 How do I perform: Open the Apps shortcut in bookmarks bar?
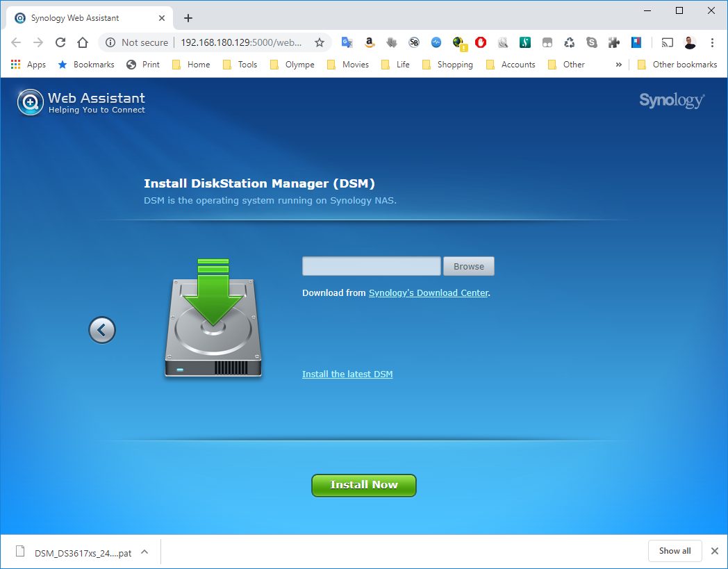tap(28, 65)
